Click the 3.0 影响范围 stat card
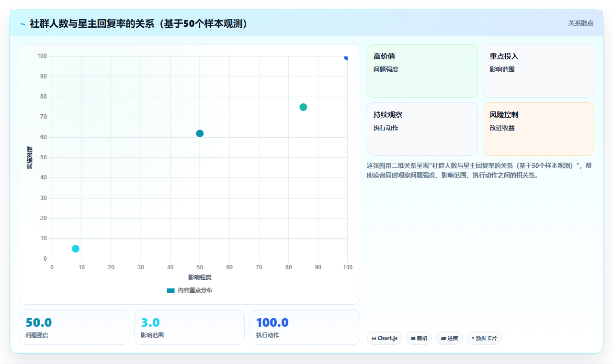 (x=189, y=327)
